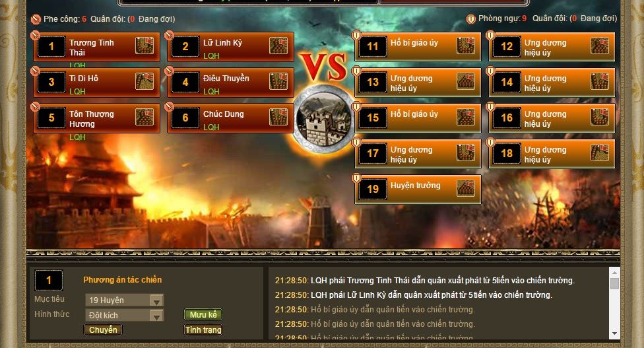Screen dimensions: 644x348
Task: Click the battle log scrollbar down arrow
Action: pos(614,333)
